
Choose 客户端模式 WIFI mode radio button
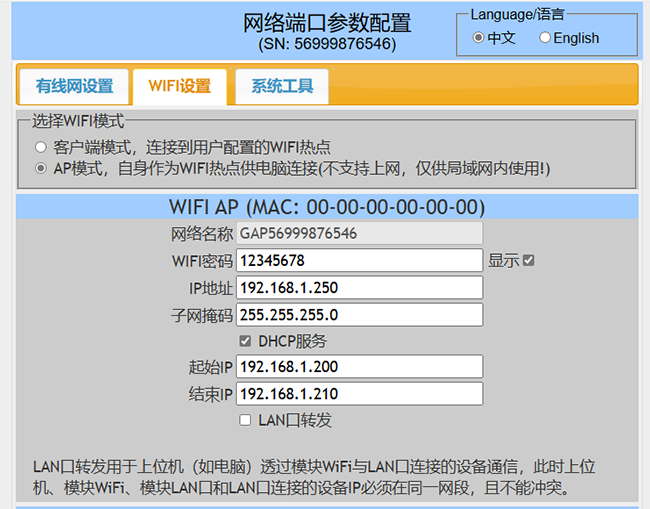pos(41,147)
